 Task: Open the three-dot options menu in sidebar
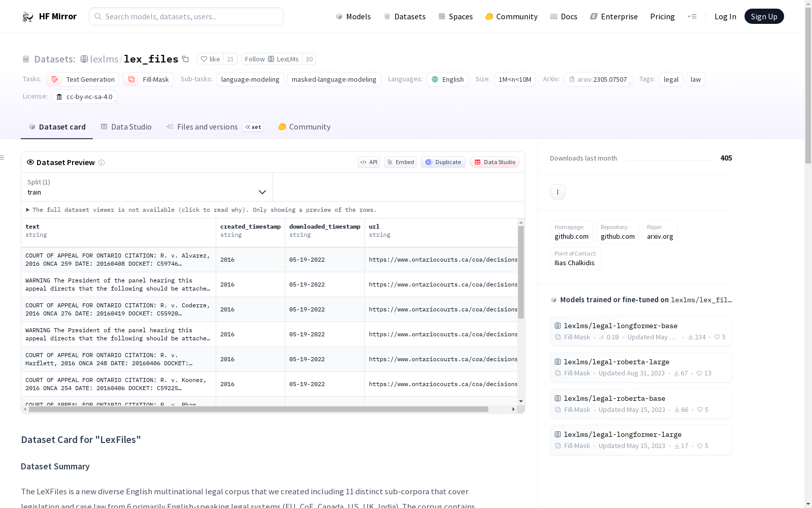(558, 192)
